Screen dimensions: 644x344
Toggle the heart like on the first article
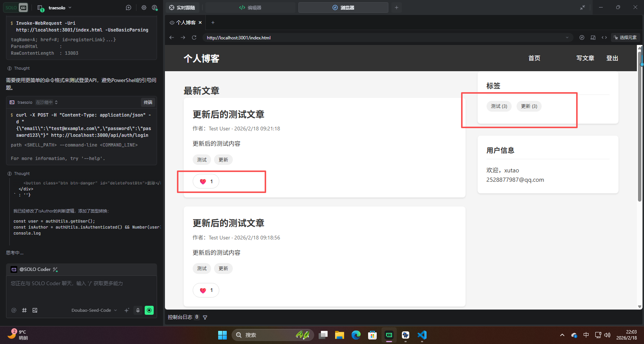pyautogui.click(x=205, y=181)
